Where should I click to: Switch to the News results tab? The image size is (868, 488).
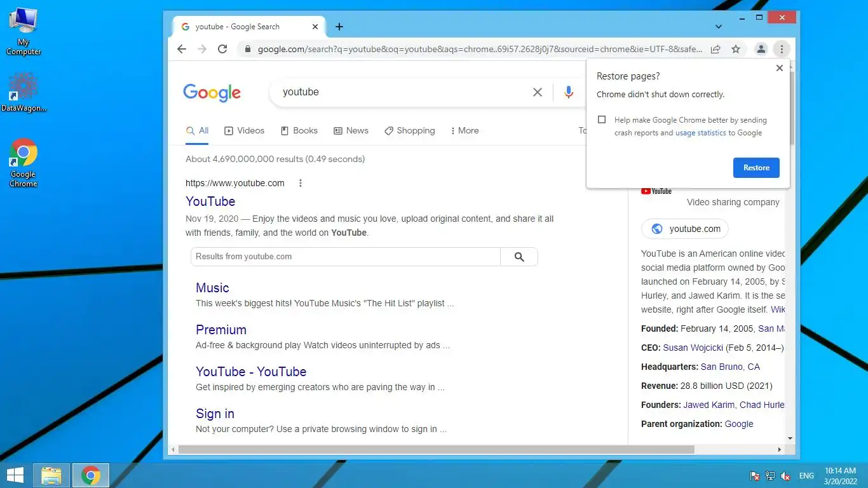click(351, 130)
